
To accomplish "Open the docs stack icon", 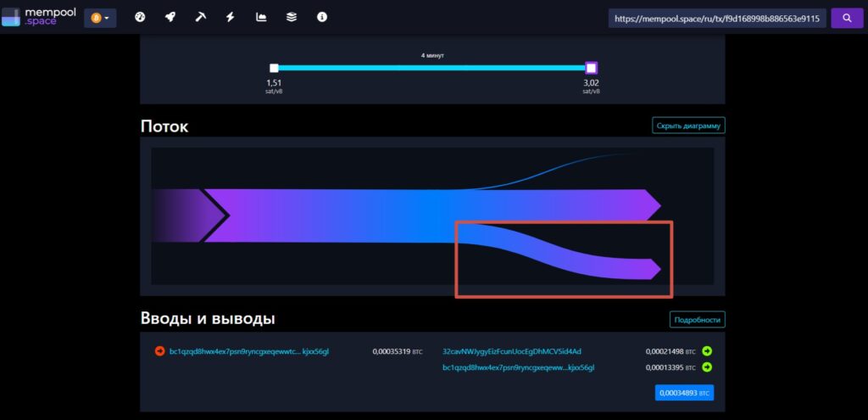I will pyautogui.click(x=292, y=17).
